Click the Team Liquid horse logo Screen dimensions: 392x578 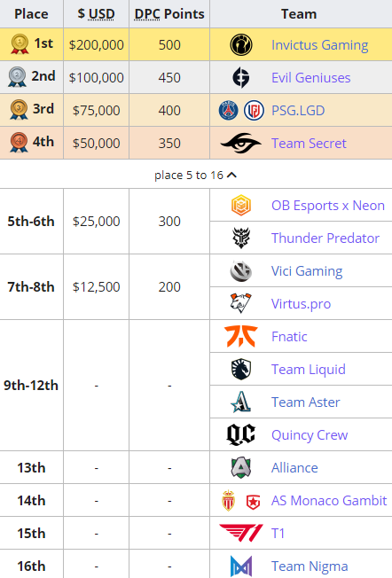tap(241, 369)
